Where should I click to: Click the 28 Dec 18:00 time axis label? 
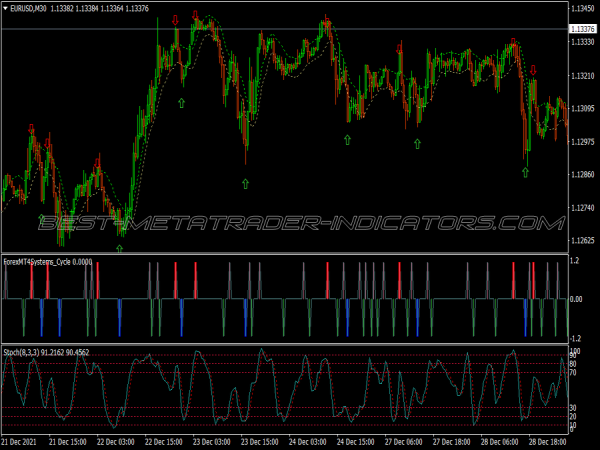pos(548,442)
